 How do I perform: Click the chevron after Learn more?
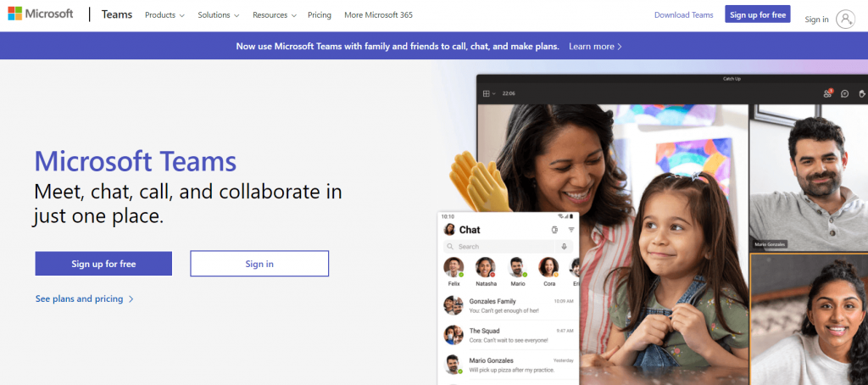tap(620, 47)
